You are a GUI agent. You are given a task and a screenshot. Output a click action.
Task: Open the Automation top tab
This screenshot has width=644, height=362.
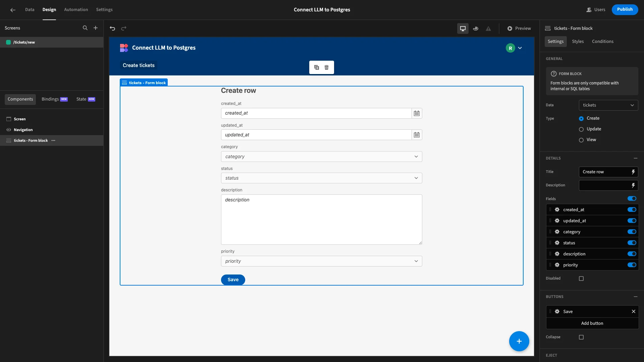click(x=76, y=10)
